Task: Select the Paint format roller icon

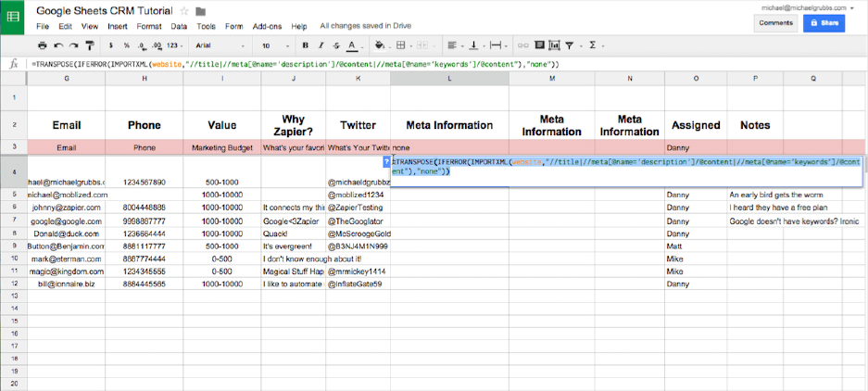Action: [89, 45]
